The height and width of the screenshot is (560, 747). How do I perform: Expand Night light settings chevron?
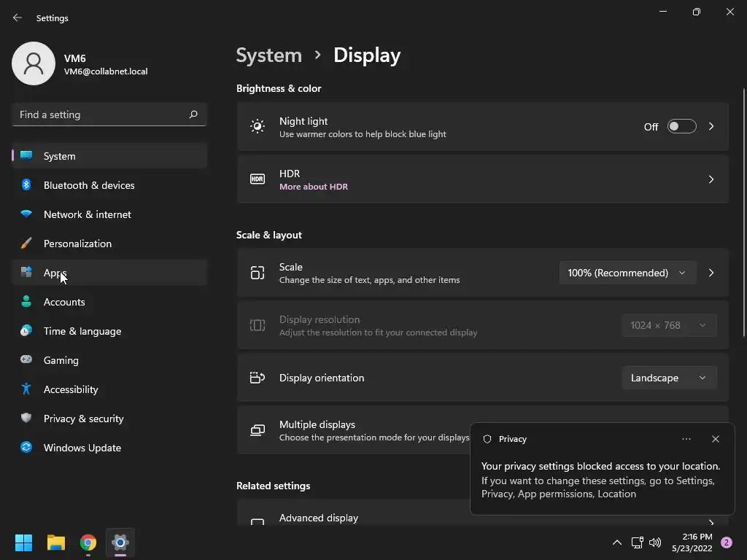pyautogui.click(x=711, y=127)
